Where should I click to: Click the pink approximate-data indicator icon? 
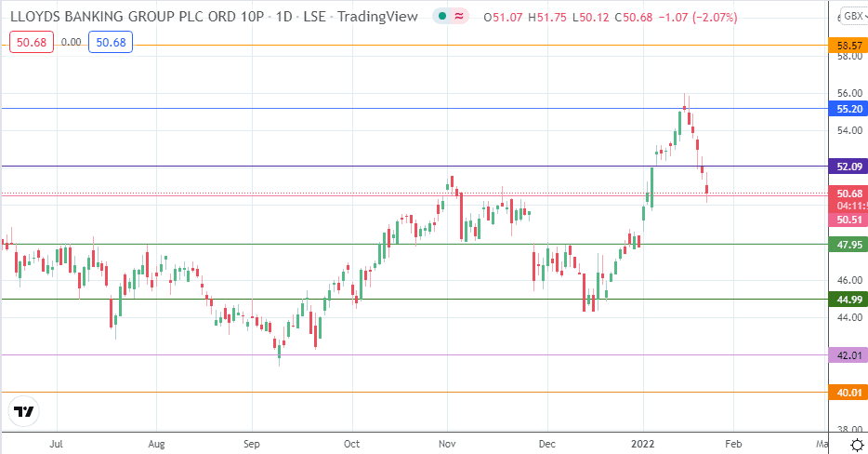459,17
